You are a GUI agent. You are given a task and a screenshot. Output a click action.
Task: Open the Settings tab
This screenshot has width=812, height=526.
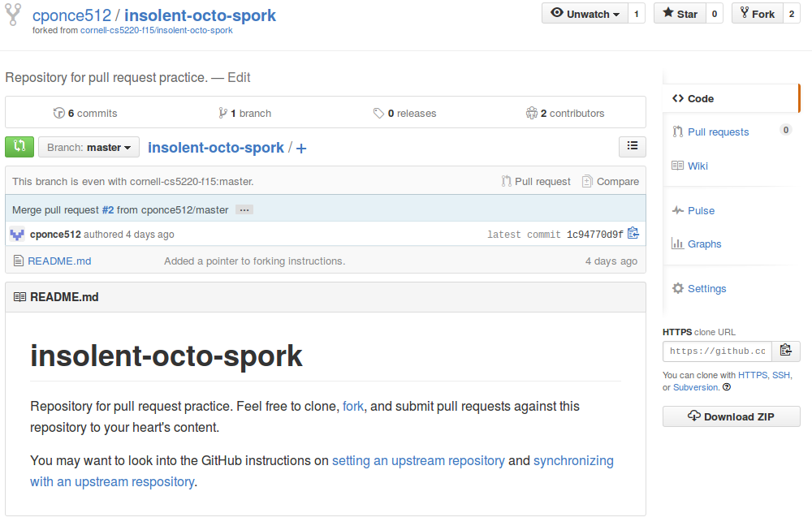[x=731, y=288]
